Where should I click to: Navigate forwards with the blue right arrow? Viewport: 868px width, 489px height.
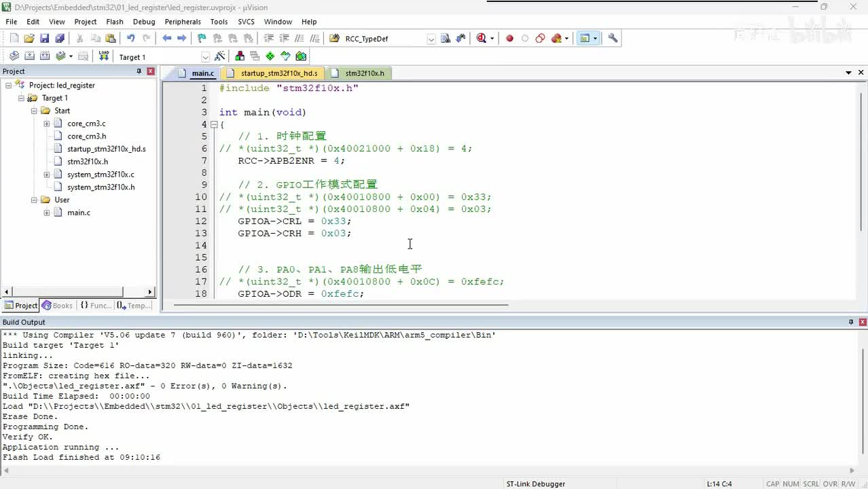181,39
